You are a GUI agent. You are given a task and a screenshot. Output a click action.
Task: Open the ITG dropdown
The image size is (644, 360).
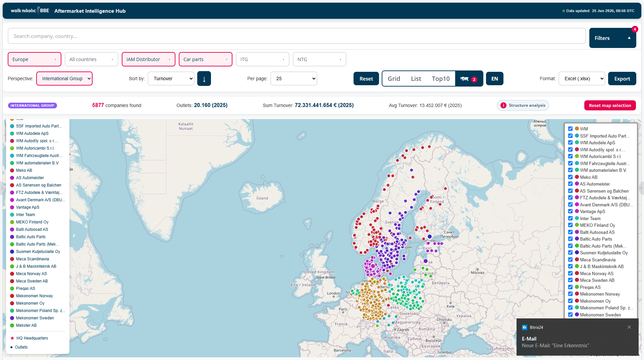[263, 59]
